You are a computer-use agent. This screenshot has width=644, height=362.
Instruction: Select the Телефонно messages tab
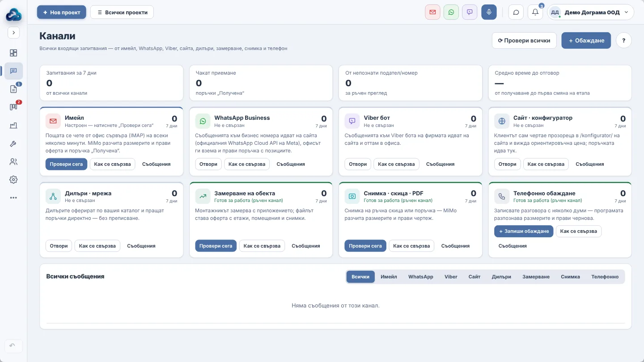point(605,277)
